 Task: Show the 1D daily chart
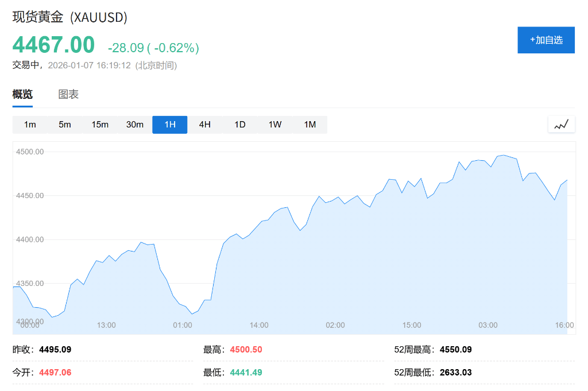pos(240,125)
